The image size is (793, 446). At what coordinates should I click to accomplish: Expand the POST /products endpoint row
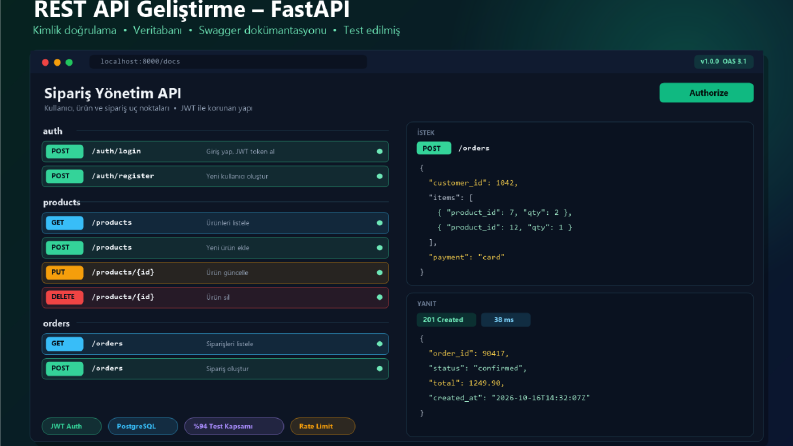(x=215, y=247)
